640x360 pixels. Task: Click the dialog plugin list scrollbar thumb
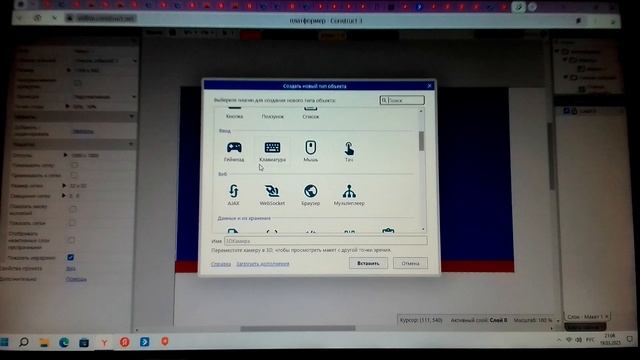pos(421,141)
